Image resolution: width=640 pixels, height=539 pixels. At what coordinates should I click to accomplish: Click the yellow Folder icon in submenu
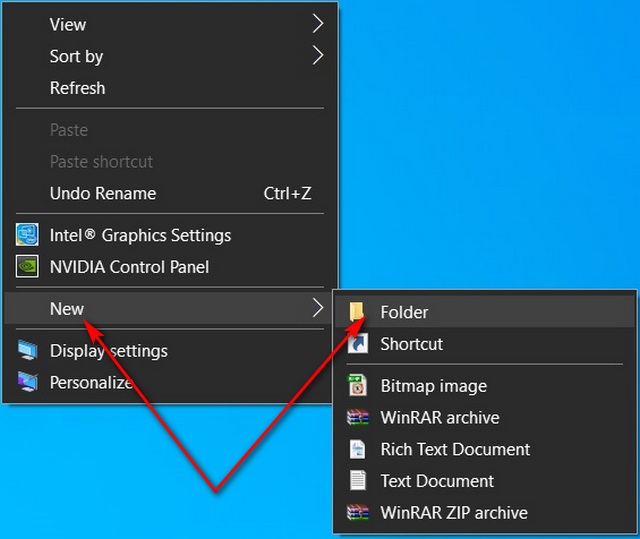tap(356, 312)
